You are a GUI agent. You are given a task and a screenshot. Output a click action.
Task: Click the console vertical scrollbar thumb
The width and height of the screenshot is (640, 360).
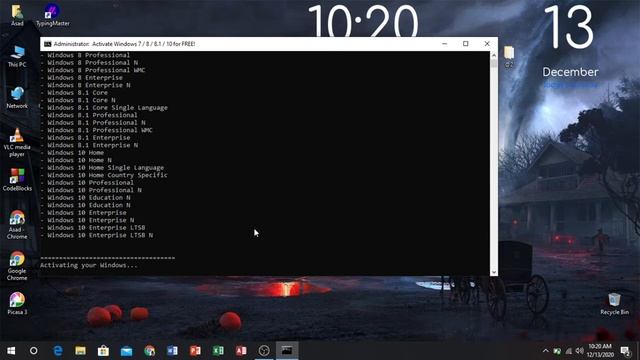coord(494,63)
